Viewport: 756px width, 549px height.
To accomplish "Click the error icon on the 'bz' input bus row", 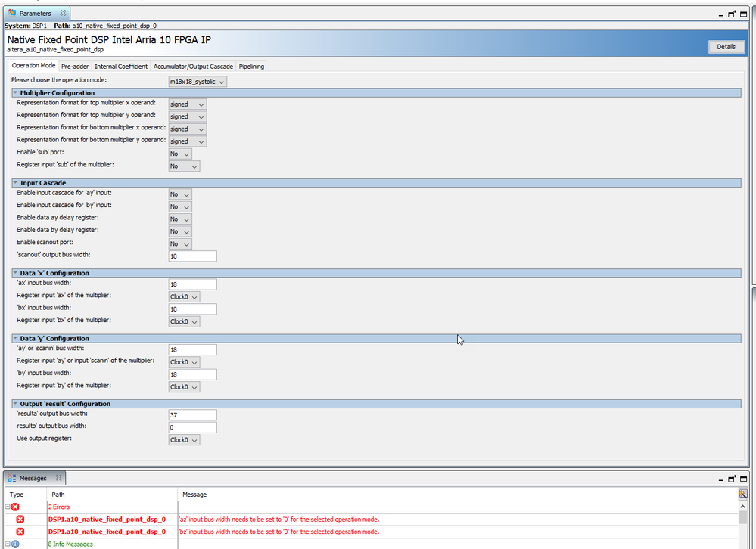I will (20, 532).
